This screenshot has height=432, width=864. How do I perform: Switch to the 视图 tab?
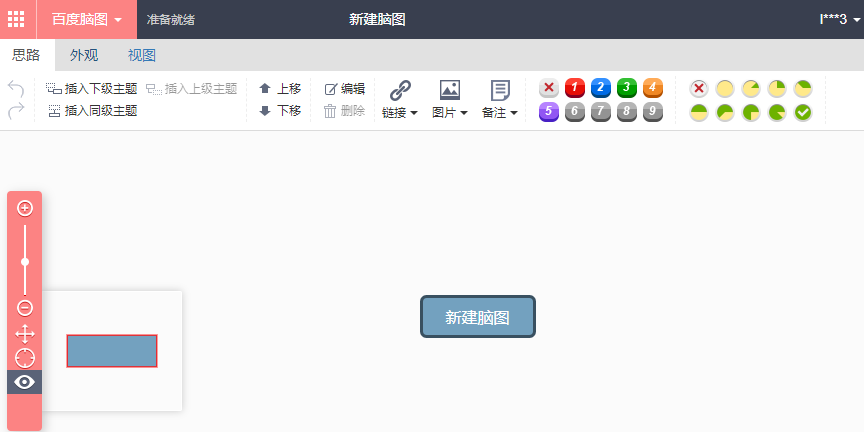tap(142, 55)
